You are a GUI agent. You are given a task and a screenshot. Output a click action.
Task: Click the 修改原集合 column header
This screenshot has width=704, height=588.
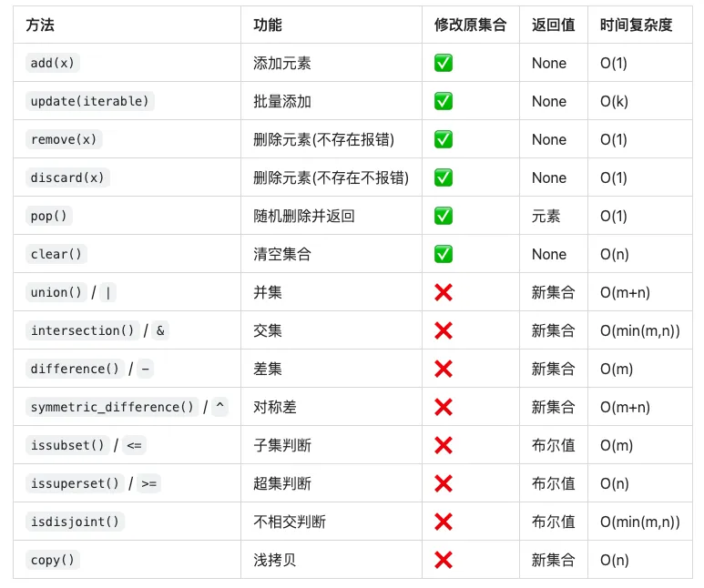coord(470,25)
